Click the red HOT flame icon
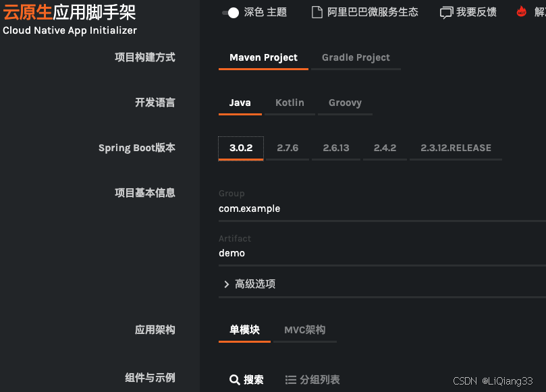This screenshot has height=392, width=546. (521, 11)
